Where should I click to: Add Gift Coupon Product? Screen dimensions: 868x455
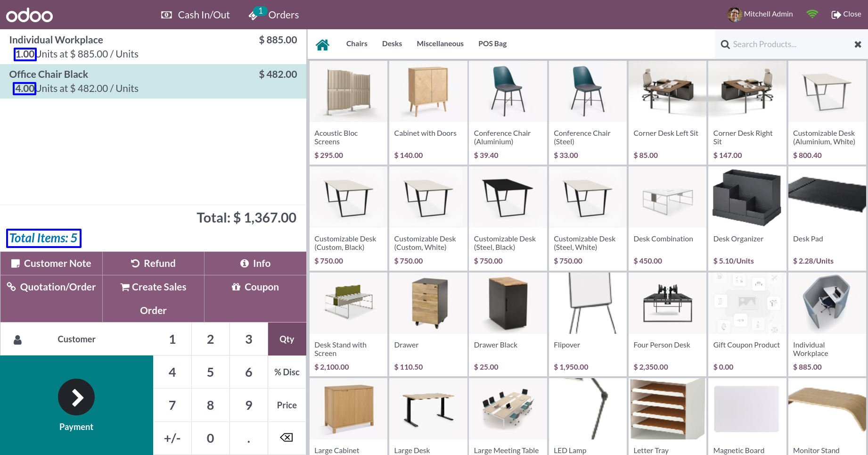tap(747, 324)
